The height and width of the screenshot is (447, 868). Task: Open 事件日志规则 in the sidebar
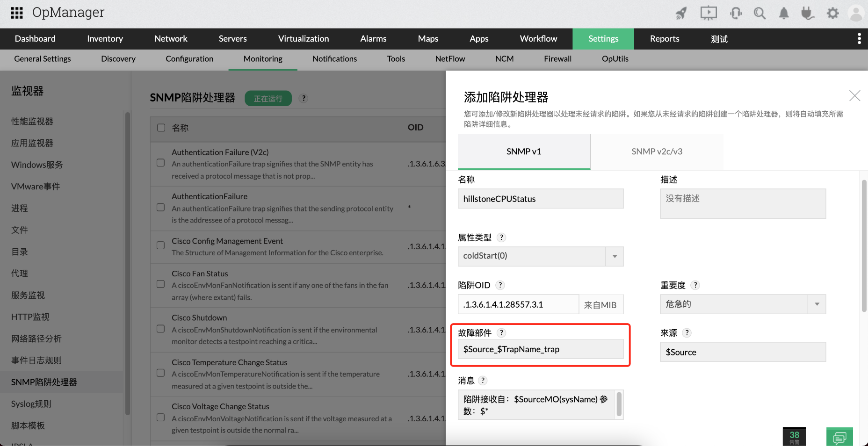click(x=36, y=360)
